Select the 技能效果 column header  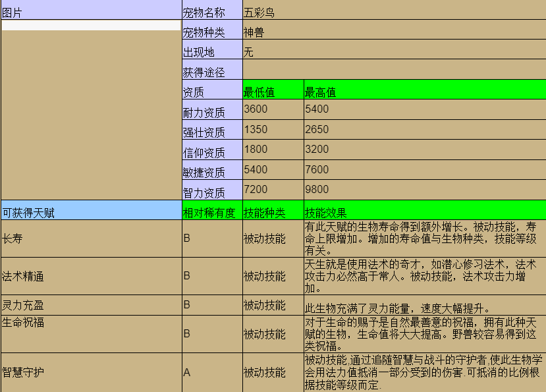point(424,212)
